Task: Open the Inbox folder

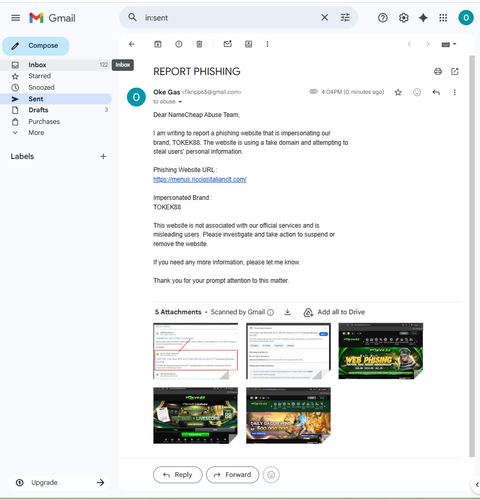Action: (56, 65)
